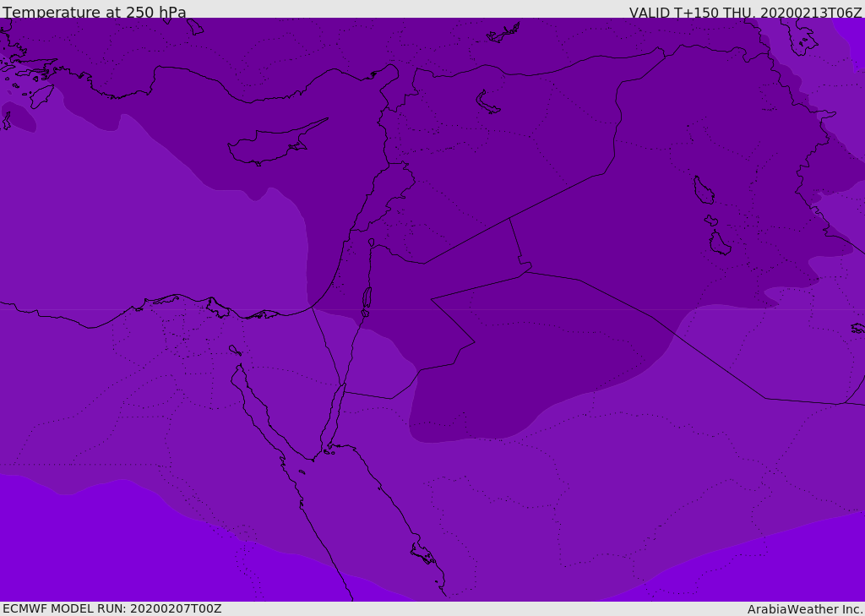
Task: Click the 'ArabiaWeather Inc' credit text
Action: pos(804,609)
